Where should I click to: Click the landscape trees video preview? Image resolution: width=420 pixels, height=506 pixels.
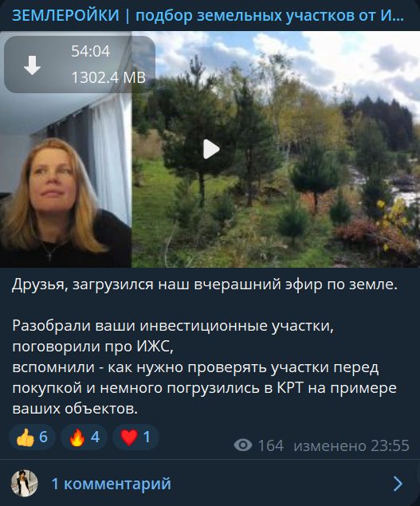pyautogui.click(x=276, y=149)
